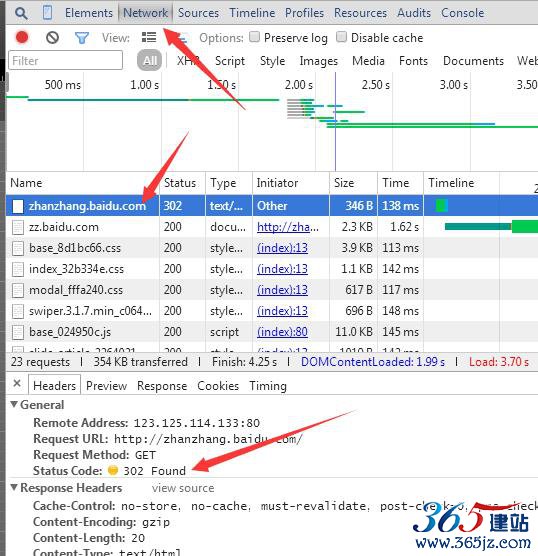
Task: Toggle the mobile device mode icon
Action: 47,12
